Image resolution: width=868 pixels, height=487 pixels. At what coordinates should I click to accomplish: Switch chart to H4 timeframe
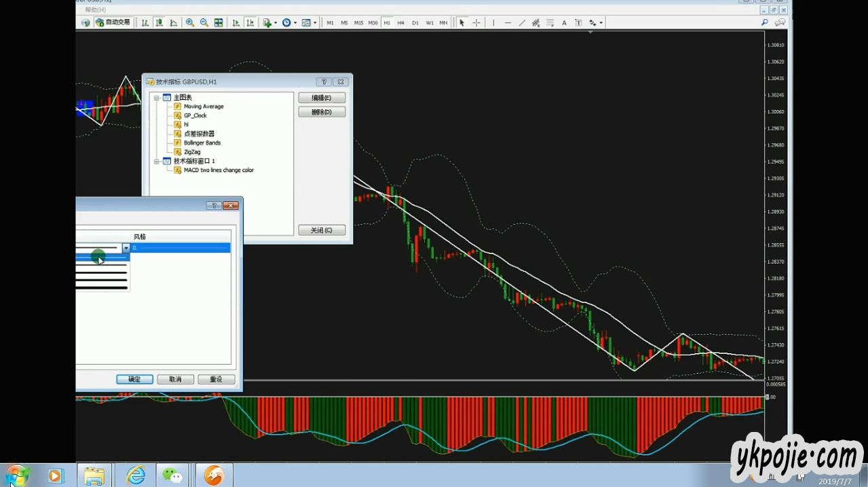pyautogui.click(x=401, y=22)
